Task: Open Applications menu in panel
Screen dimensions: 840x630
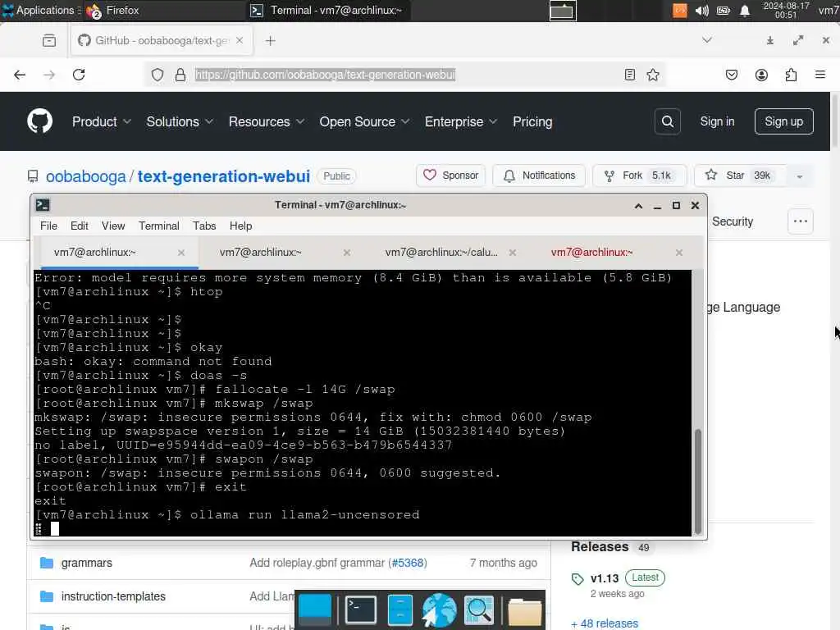Action: pyautogui.click(x=40, y=10)
